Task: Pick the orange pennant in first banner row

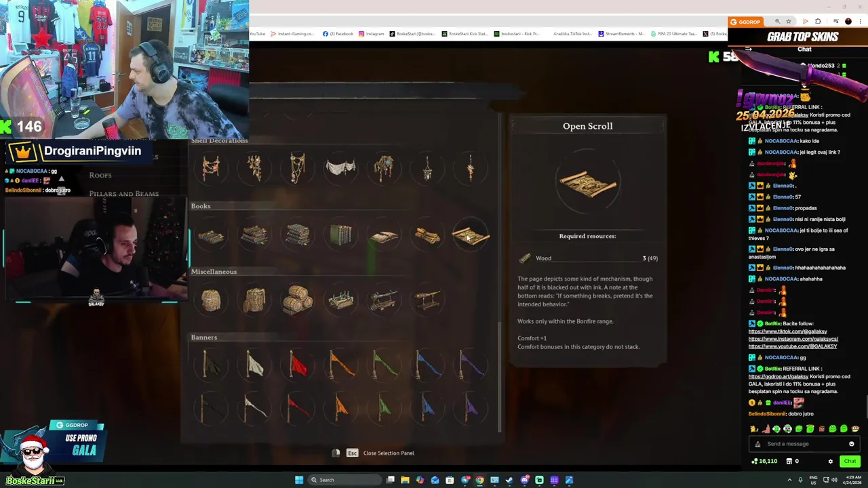Action: [x=341, y=365]
